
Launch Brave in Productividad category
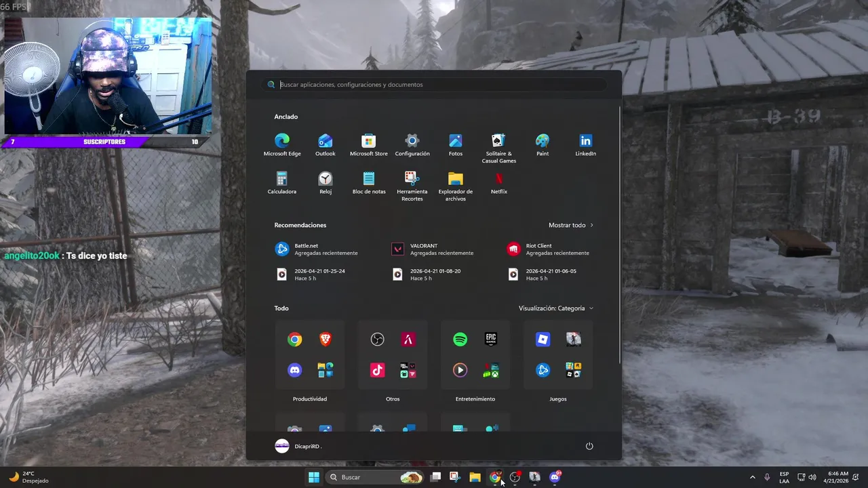(x=325, y=340)
